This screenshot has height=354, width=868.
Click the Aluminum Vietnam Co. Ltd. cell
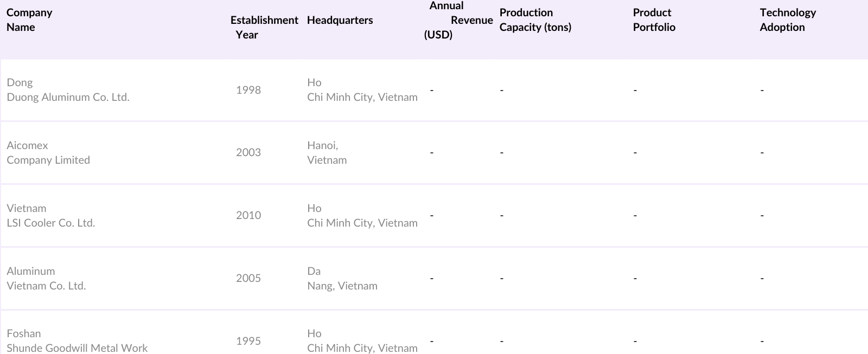click(x=46, y=279)
